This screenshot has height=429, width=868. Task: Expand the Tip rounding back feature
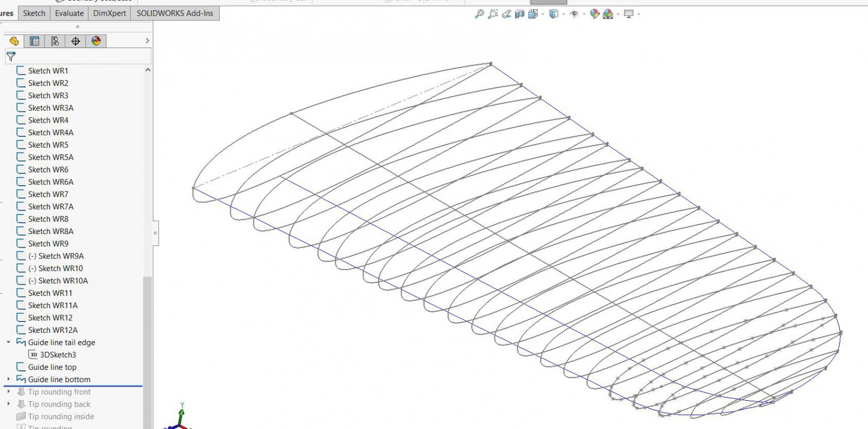pyautogui.click(x=9, y=404)
